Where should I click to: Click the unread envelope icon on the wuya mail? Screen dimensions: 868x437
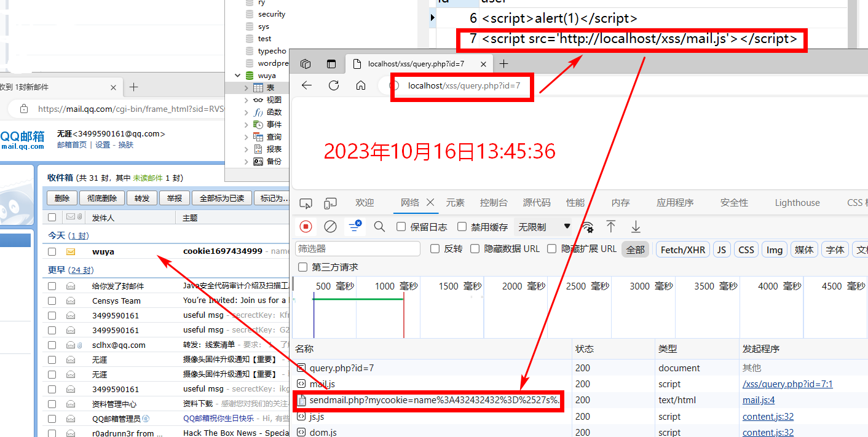point(71,251)
